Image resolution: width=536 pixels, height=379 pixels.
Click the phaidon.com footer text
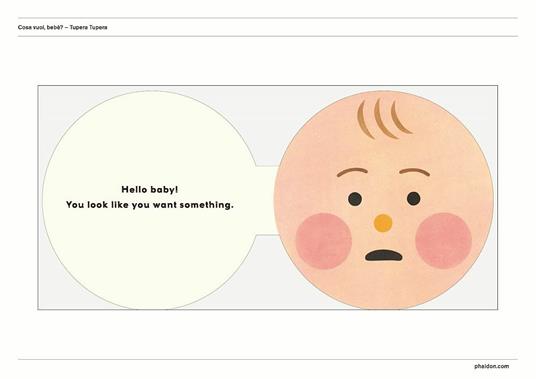[491, 366]
